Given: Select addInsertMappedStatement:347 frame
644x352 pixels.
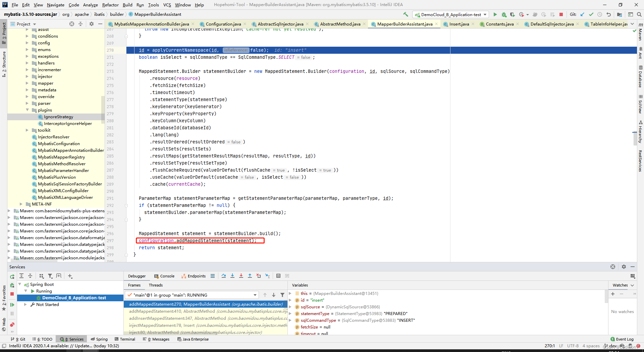Looking at the screenshot, I should pyautogui.click(x=206, y=318).
